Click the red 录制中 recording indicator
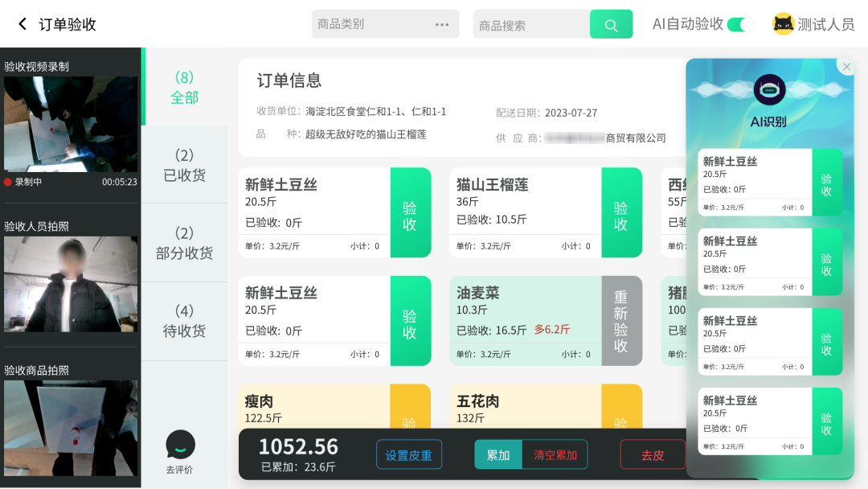 click(8, 182)
